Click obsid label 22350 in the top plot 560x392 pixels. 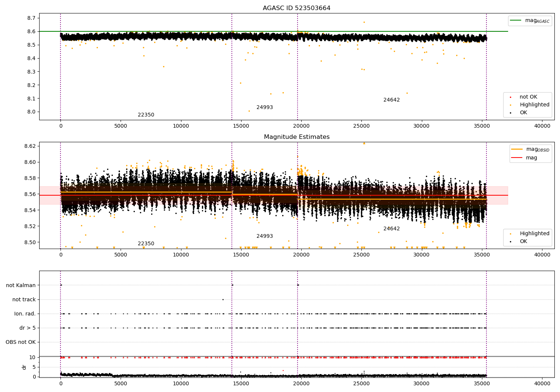pyautogui.click(x=146, y=115)
